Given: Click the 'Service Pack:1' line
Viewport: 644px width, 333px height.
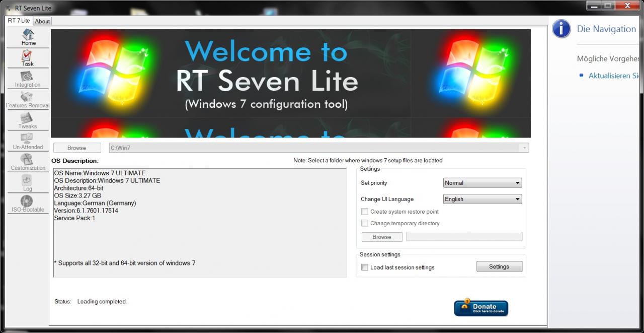Looking at the screenshot, I should point(74,218).
